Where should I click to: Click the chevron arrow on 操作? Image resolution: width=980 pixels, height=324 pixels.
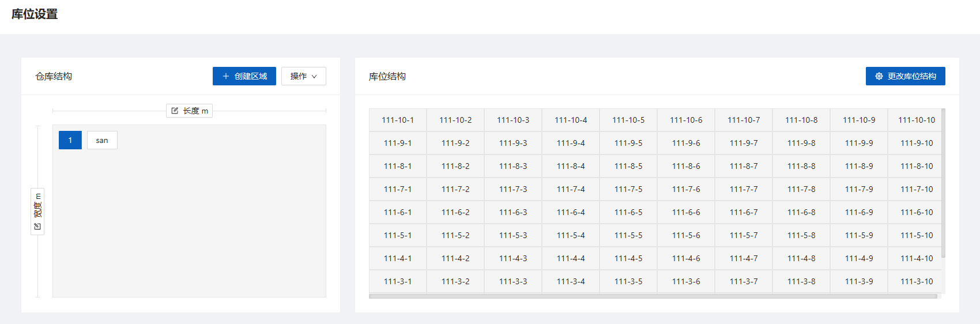314,76
